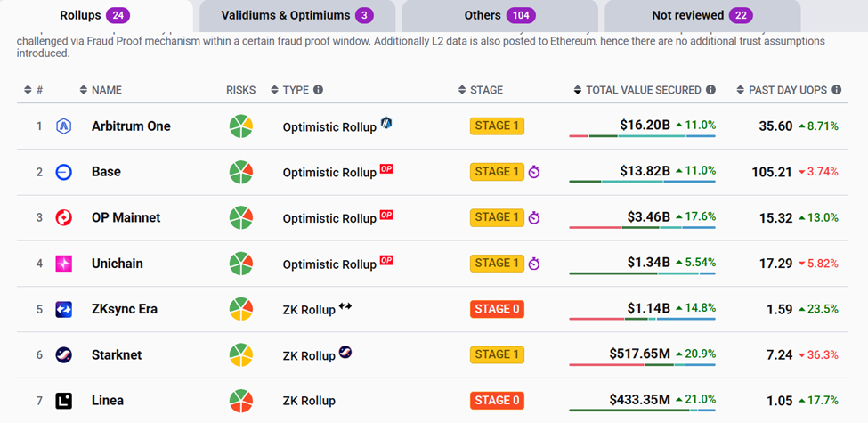Viewport: 868px width, 423px height.
Task: Click the Unichain pink logo icon
Action: point(63,264)
